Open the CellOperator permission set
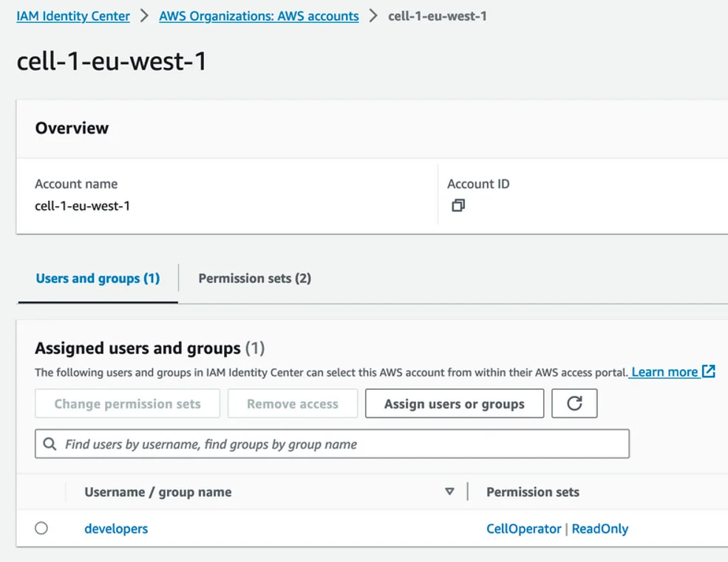Viewport: 728px width, 562px height. point(523,529)
